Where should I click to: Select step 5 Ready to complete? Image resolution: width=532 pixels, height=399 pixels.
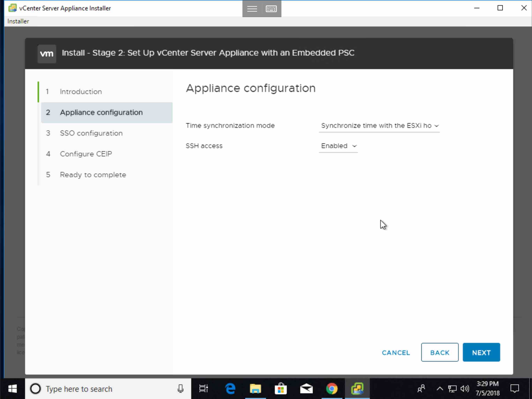107,175
